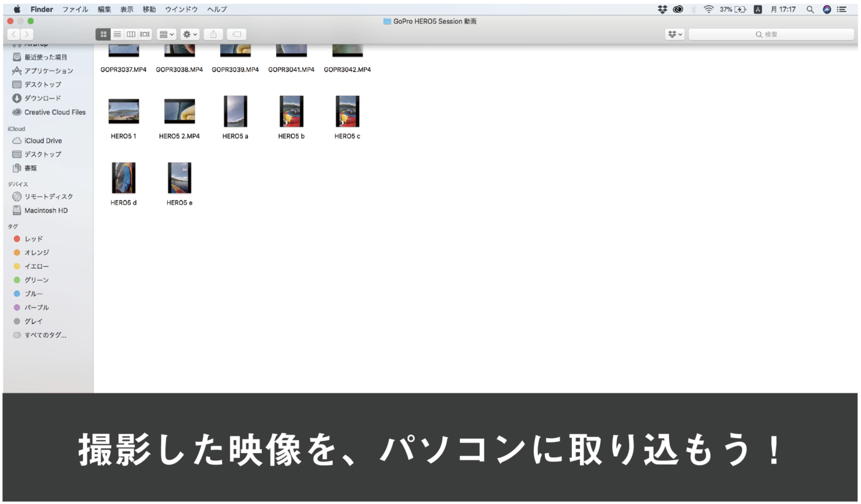Select the HERO5 b video thumbnail
861x504 pixels.
coord(291,111)
